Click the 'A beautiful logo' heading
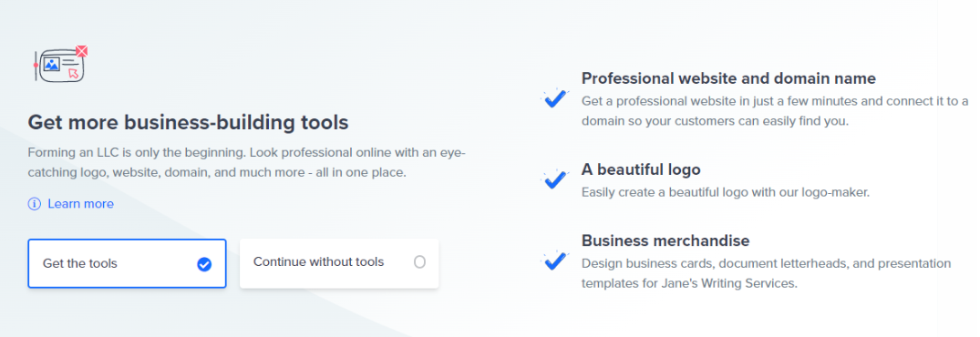The width and height of the screenshot is (980, 337). tap(641, 169)
